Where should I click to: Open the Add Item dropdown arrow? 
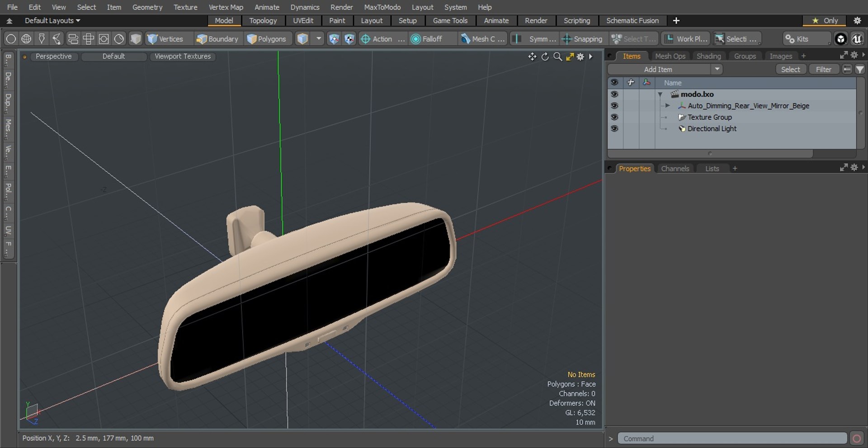(717, 69)
